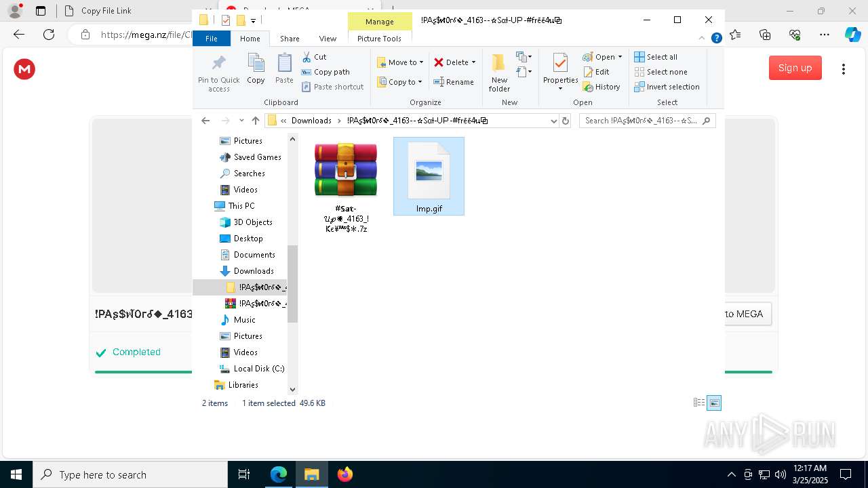Refresh the Explorer folder view
Screen dimensions: 868x488
point(566,121)
